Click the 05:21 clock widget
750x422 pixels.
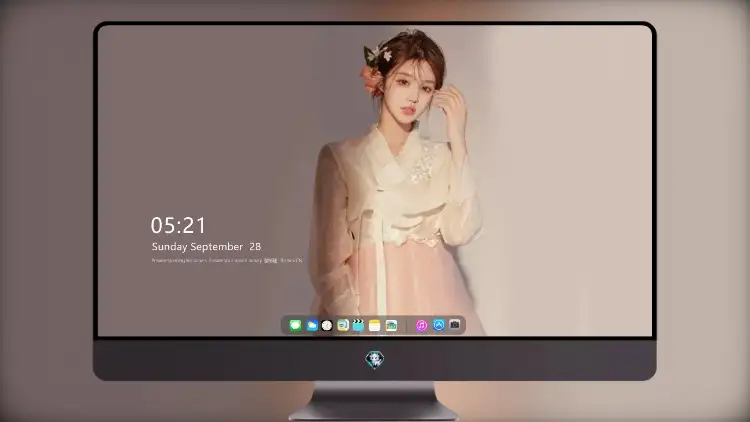[x=178, y=225]
